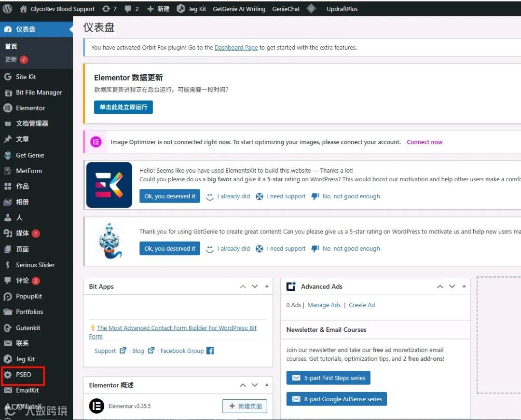This screenshot has width=521, height=420.
Task: Click the GetGenie genie mascot image
Action: 110,241
